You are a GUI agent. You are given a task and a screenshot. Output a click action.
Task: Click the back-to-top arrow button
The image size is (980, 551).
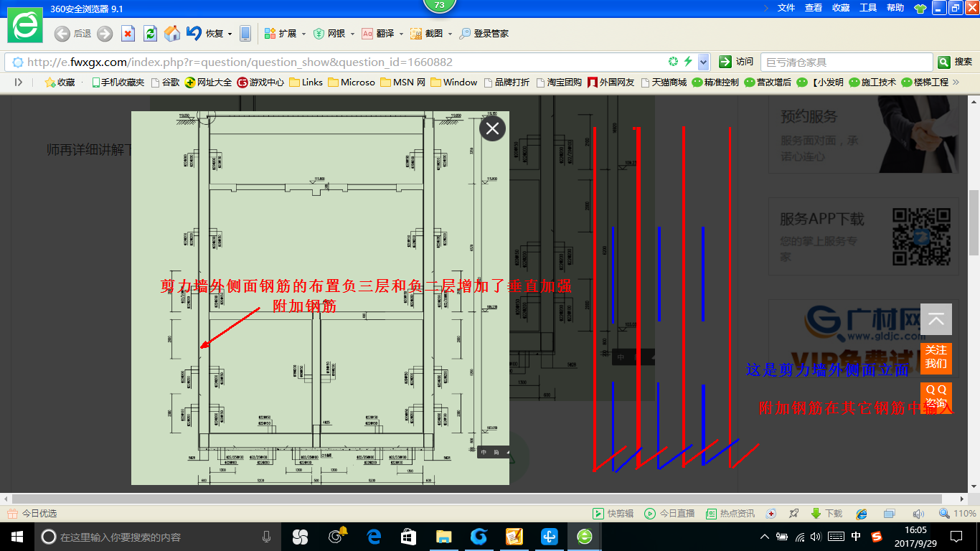[936, 319]
